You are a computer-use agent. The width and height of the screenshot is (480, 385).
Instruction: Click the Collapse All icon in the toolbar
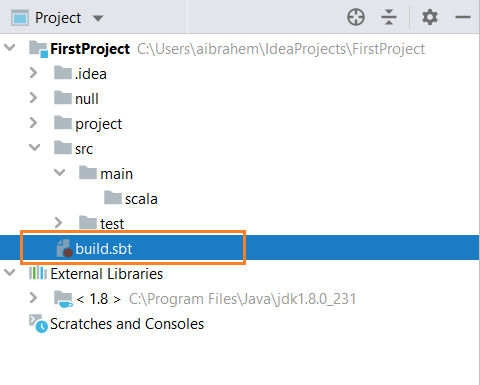[x=389, y=17]
